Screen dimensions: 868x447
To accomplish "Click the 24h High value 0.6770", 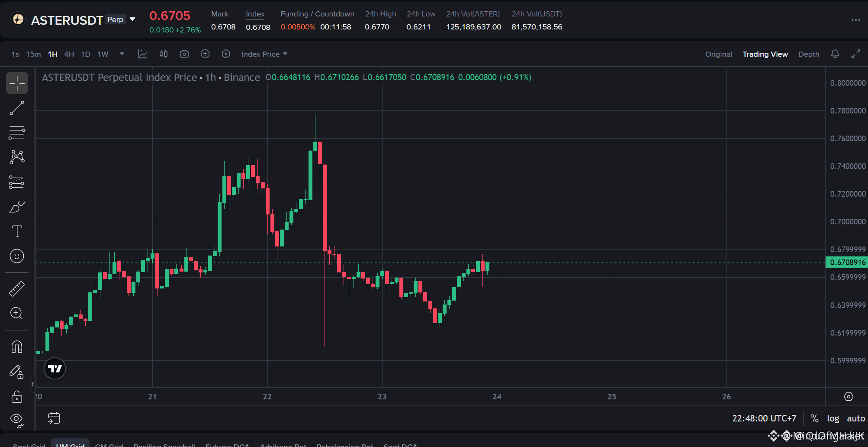I will point(377,27).
